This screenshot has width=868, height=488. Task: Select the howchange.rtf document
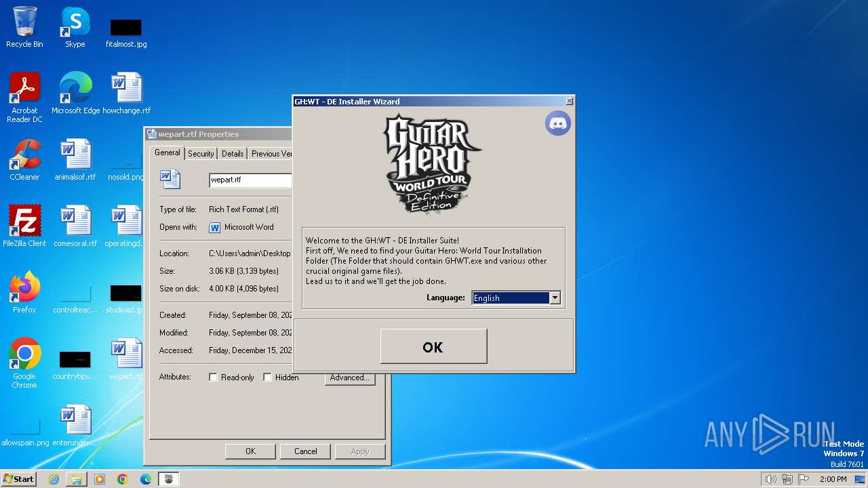coord(126,94)
